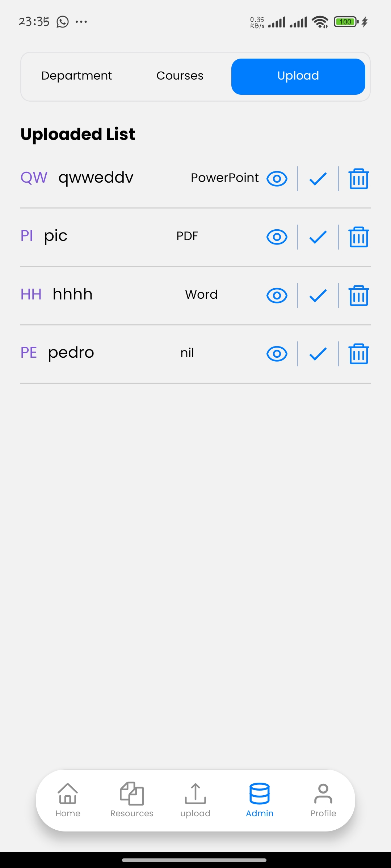Open the upload page in bottom navigation

tap(195, 800)
